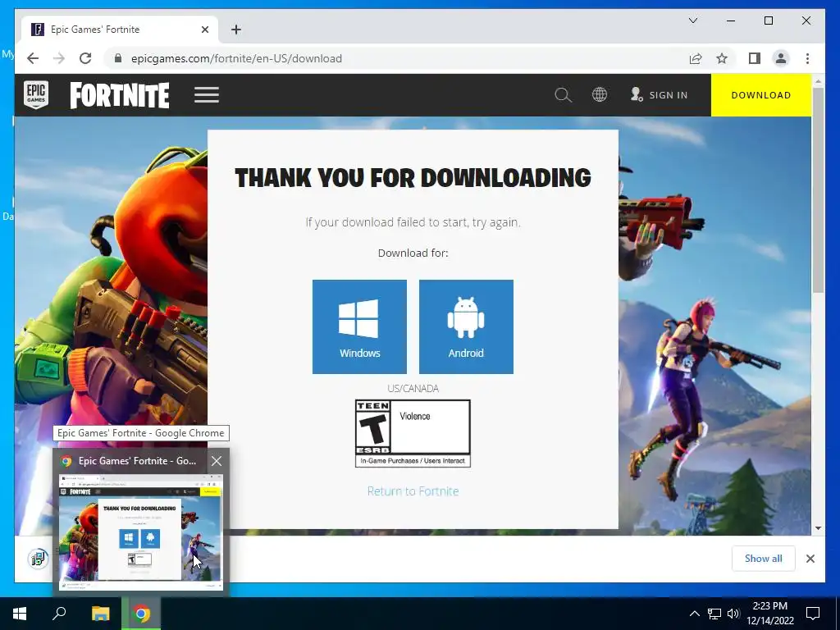840x630 pixels.
Task: Download Fortnite for Windows
Action: click(x=359, y=326)
